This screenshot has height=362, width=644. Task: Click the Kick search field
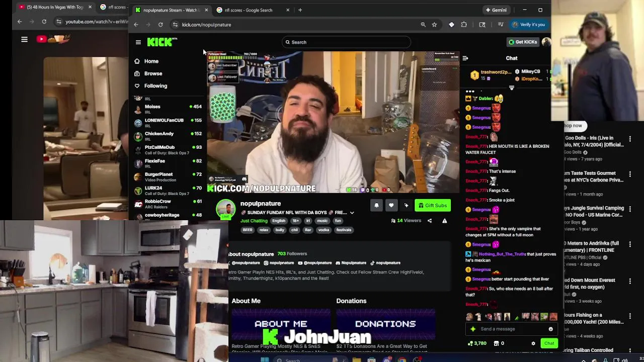tap(346, 42)
